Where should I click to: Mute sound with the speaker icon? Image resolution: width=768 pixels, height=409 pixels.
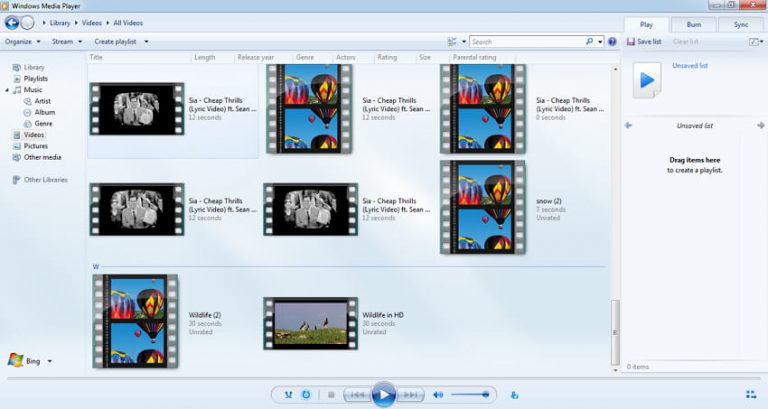438,395
